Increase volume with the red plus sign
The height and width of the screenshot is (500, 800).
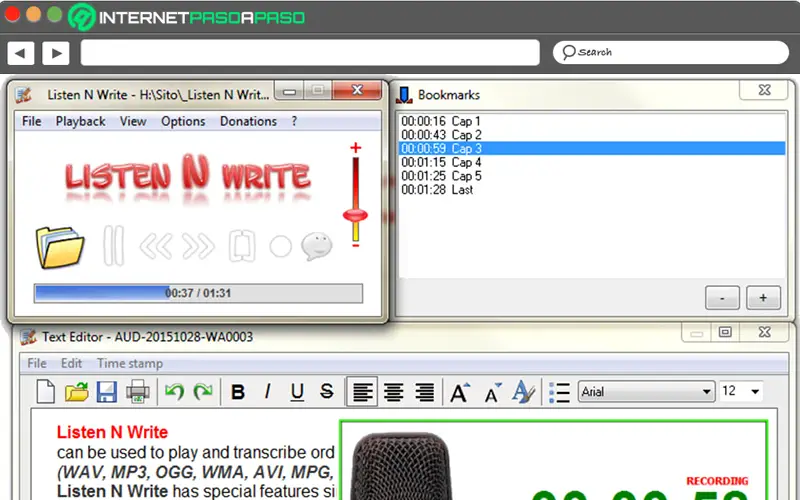coord(356,148)
